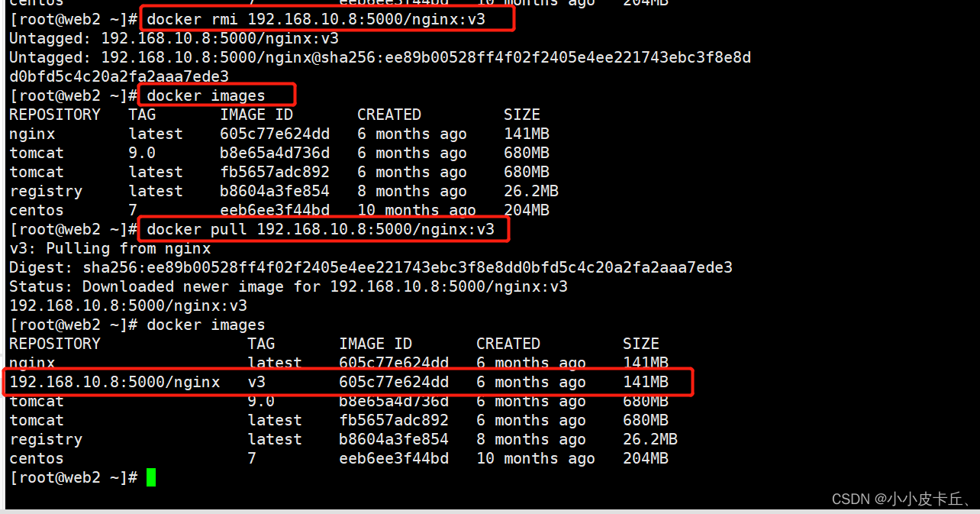This screenshot has height=514, width=980.
Task: Click the [root@web2 ~]# prompt beside green cursor
Action: 73,477
